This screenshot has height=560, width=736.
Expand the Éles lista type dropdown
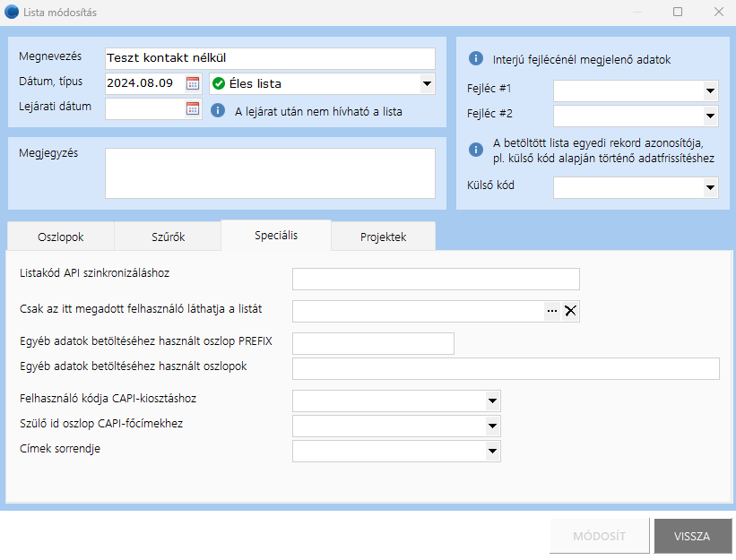[x=426, y=84]
